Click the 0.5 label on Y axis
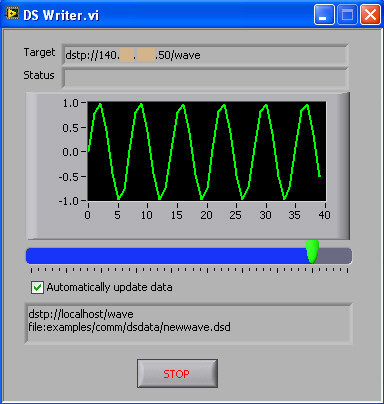Screen dimensions: 384x404 [70, 128]
